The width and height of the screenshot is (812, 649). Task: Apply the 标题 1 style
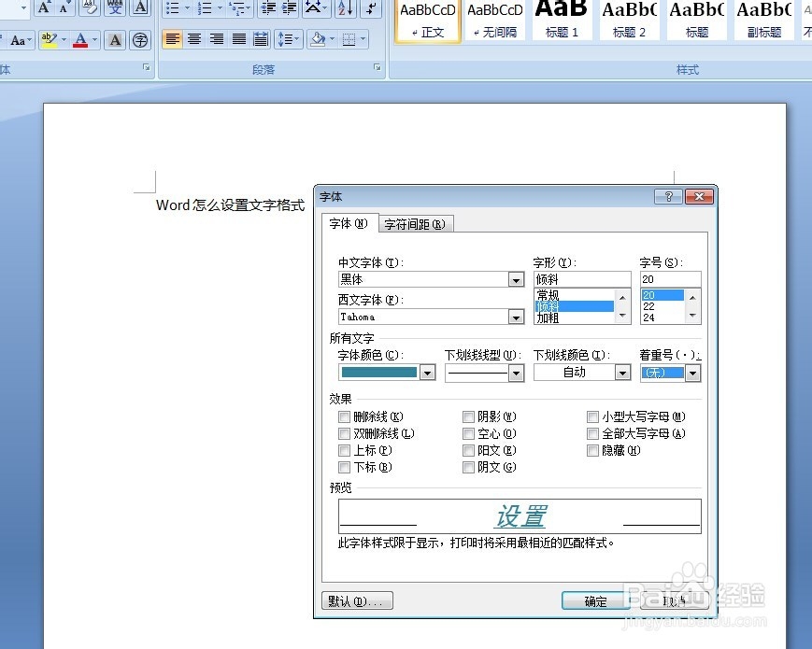click(562, 21)
